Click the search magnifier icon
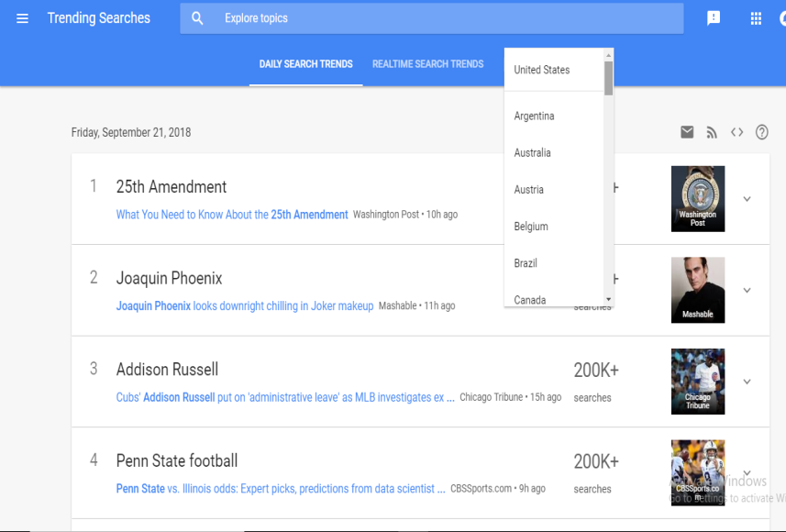 tap(197, 18)
